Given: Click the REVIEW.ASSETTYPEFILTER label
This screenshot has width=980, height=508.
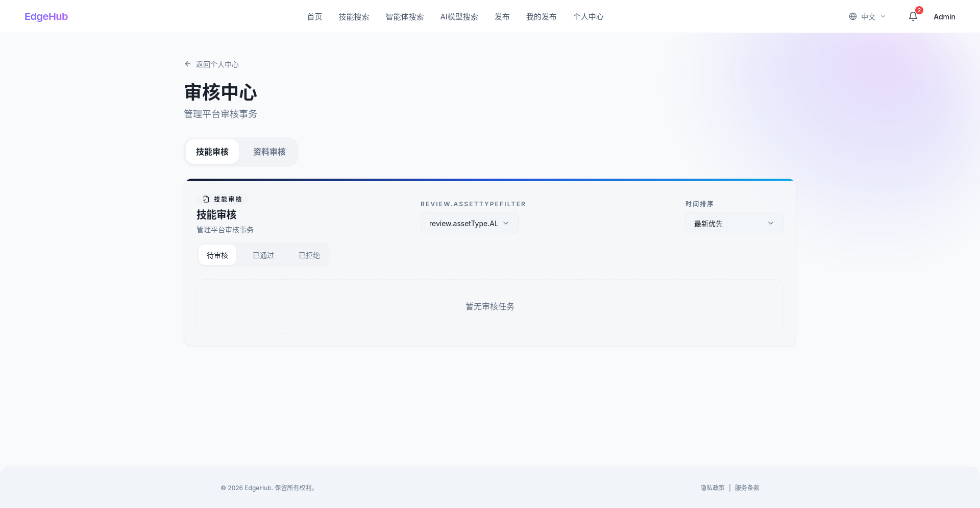Looking at the screenshot, I should pos(473,204).
